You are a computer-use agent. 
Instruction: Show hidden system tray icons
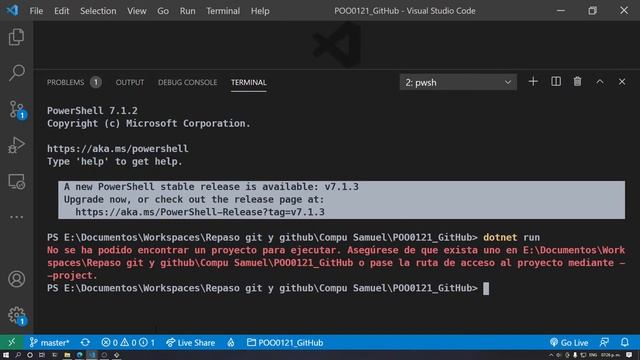551,355
